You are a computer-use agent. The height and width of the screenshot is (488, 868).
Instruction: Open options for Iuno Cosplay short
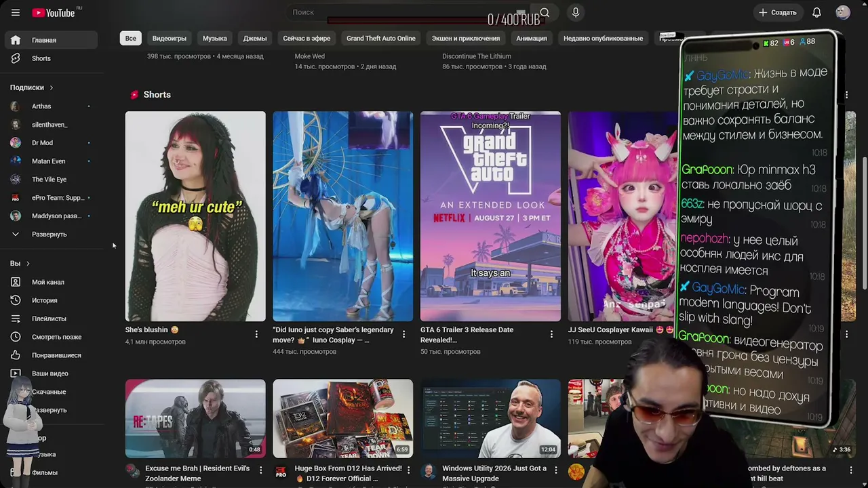404,334
